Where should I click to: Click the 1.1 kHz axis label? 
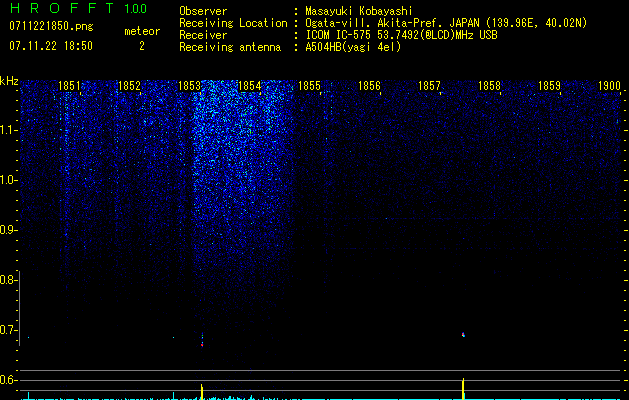click(x=8, y=130)
